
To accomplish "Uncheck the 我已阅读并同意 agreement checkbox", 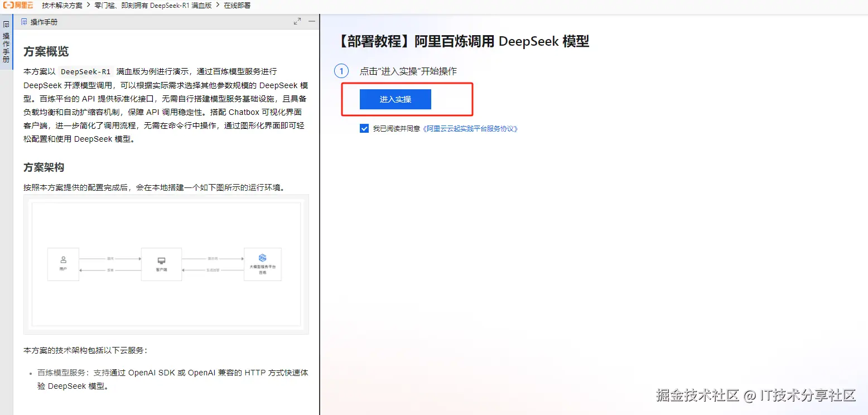I will [x=364, y=128].
